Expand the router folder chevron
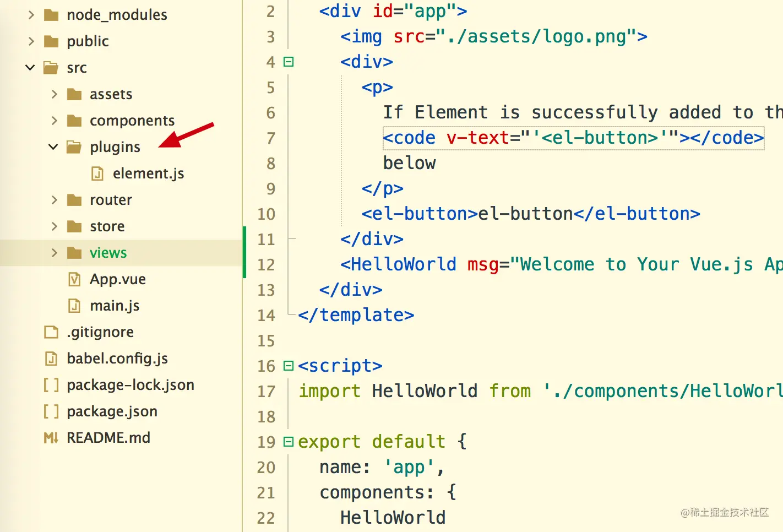The width and height of the screenshot is (783, 532). click(54, 200)
